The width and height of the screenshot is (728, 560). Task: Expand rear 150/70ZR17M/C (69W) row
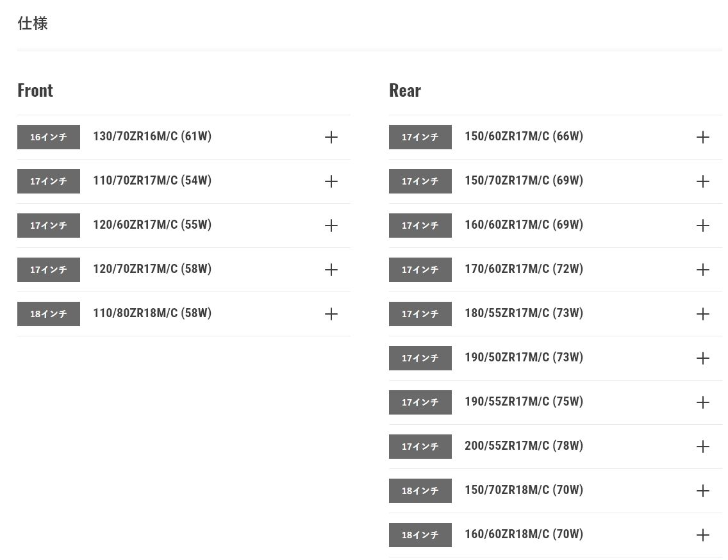click(x=702, y=181)
